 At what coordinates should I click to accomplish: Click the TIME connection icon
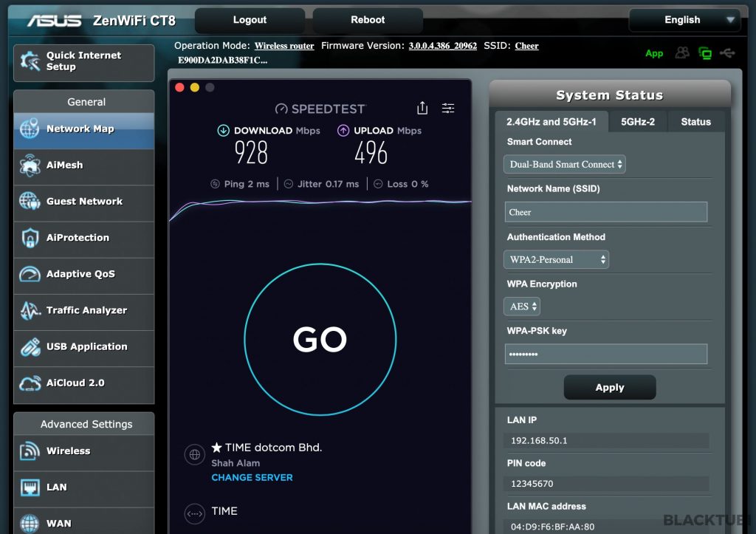pyautogui.click(x=195, y=514)
